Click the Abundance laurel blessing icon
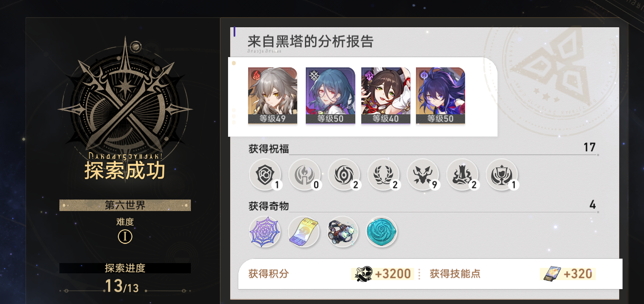Viewport: 644px width, 304px height. tap(383, 174)
